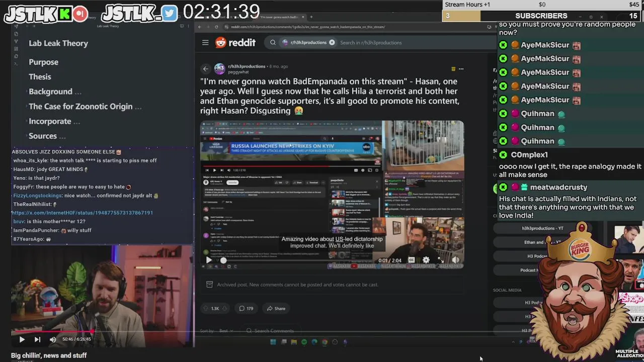This screenshot has width=644, height=362.
Task: Click the meatwadcrusty username in chat
Action: tap(558, 188)
